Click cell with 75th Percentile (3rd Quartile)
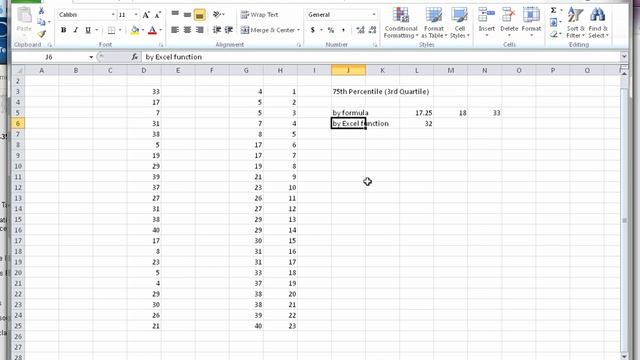This screenshot has height=360, width=640. click(381, 91)
